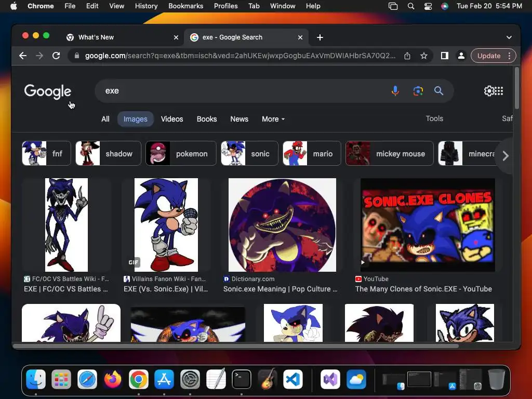Switch to News search tab

click(239, 119)
